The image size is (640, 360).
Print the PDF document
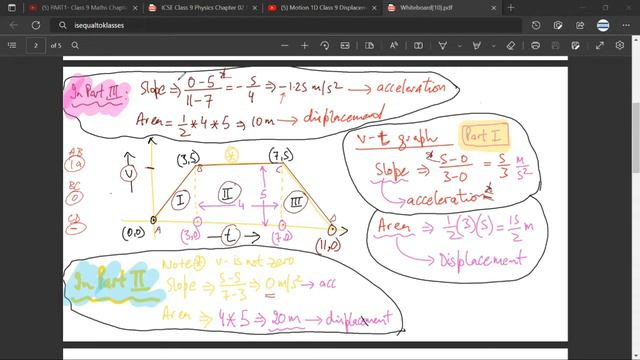click(536, 45)
